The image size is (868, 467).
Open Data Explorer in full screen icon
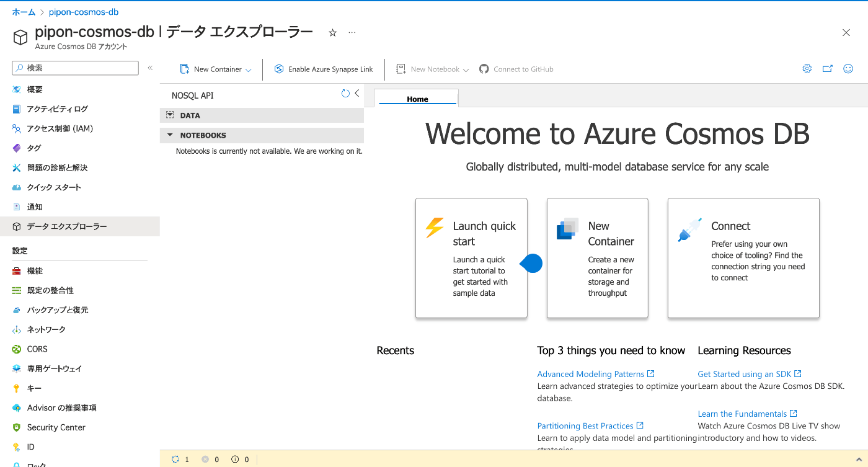coord(828,69)
